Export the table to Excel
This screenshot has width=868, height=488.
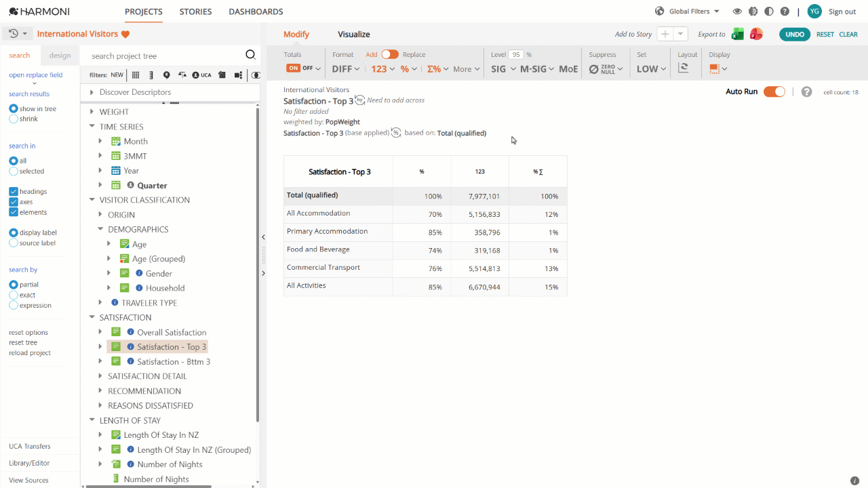[x=737, y=34]
